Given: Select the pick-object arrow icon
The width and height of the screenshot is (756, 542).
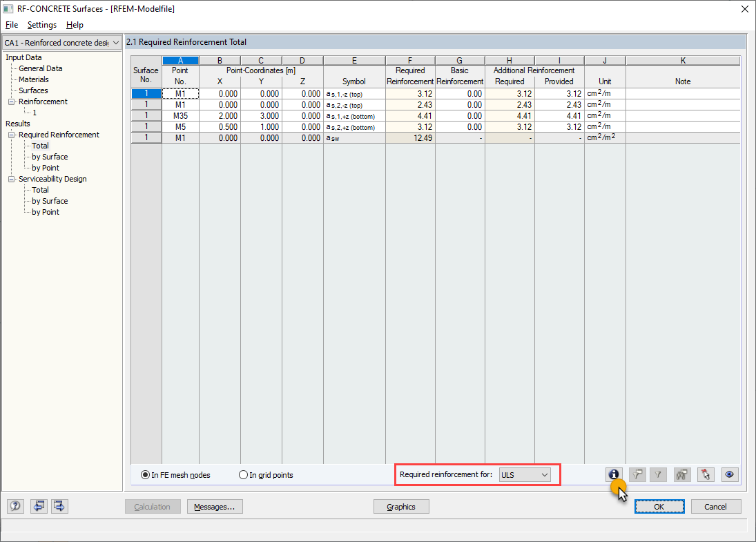Looking at the screenshot, I should point(706,474).
